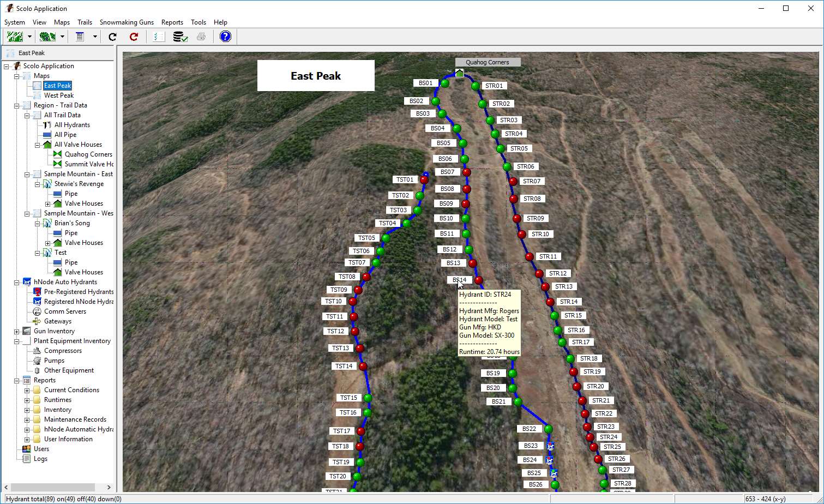Image resolution: width=824 pixels, height=504 pixels.
Task: Open the Snowmaking Guns menu
Action: [127, 22]
